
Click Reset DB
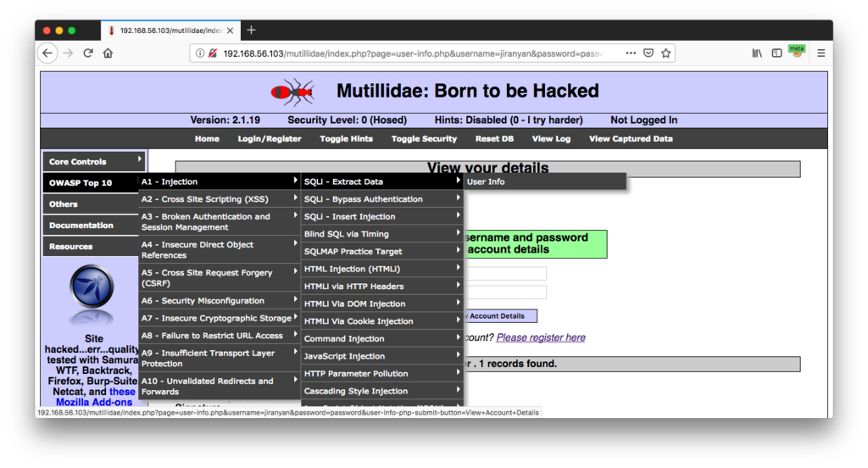click(494, 139)
